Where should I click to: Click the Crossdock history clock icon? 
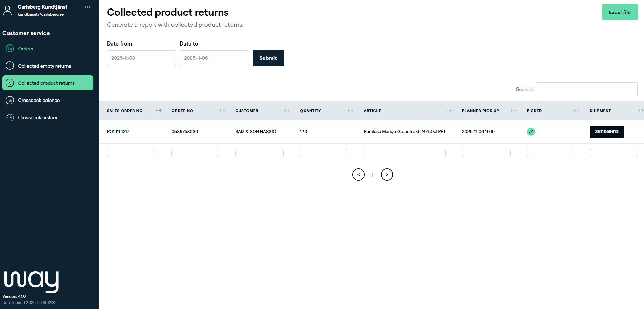[x=10, y=117]
